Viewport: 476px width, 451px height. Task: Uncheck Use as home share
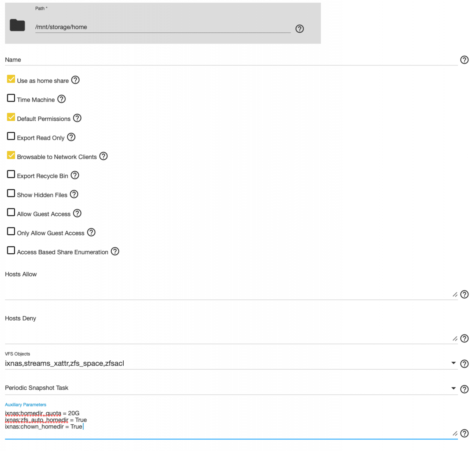pos(11,79)
